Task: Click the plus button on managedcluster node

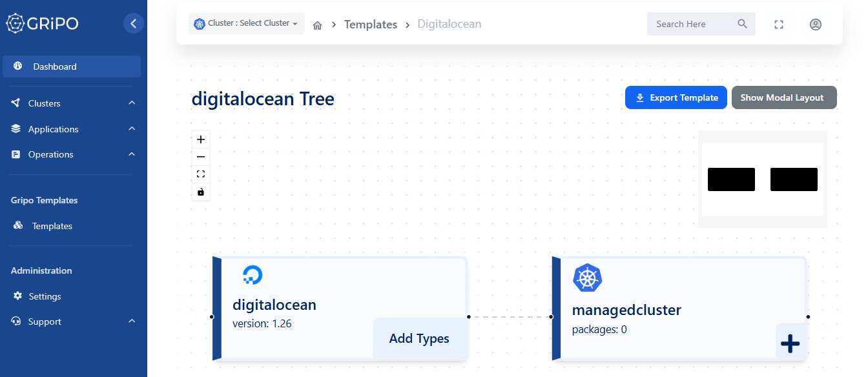Action: tap(790, 343)
